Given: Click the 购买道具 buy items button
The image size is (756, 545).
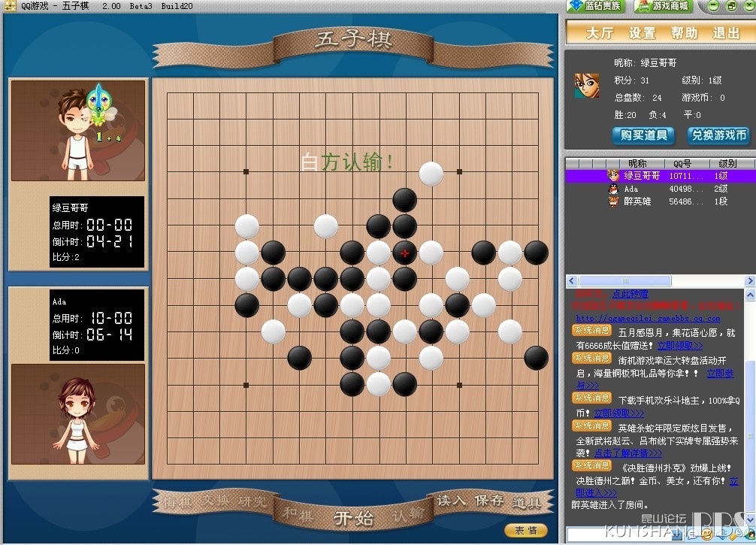Looking at the screenshot, I should pos(640,135).
